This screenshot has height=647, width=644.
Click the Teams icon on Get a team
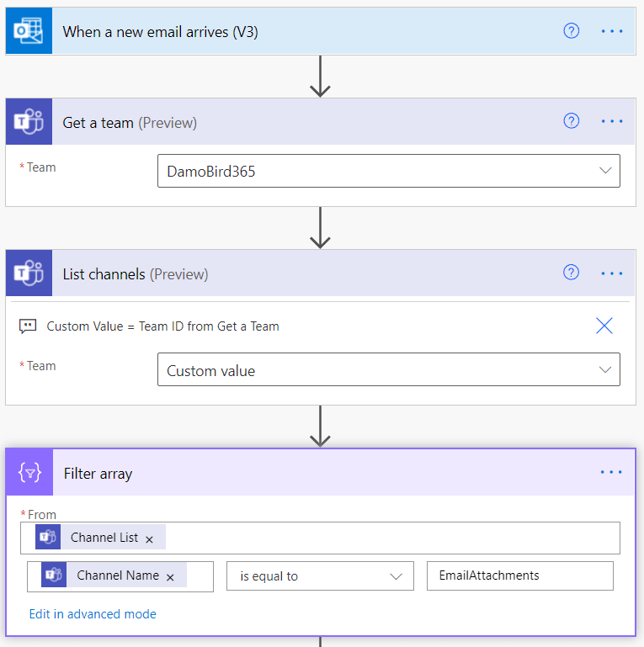[29, 123]
